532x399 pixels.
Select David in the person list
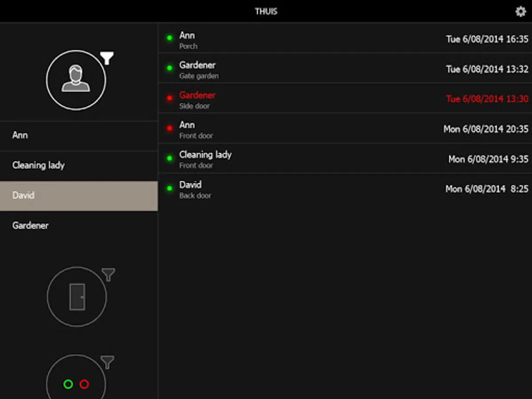pos(79,196)
